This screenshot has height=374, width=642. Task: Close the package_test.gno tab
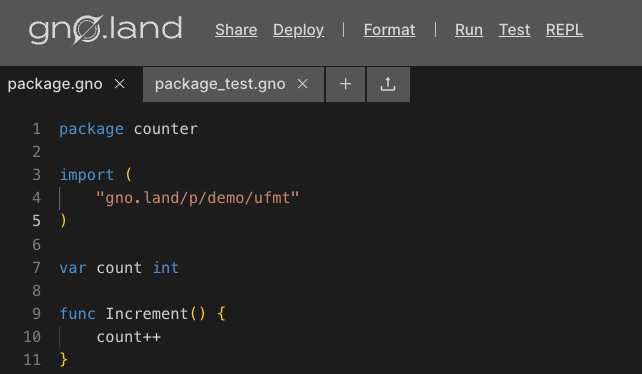303,84
